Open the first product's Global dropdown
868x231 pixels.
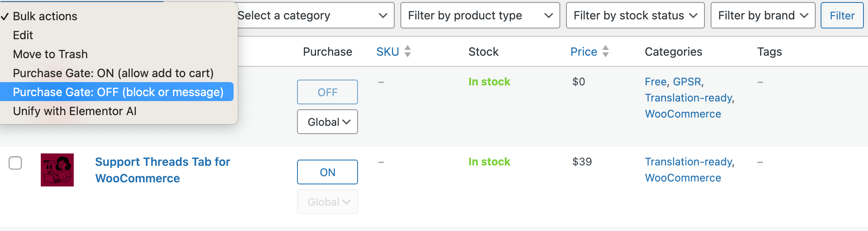(x=327, y=122)
